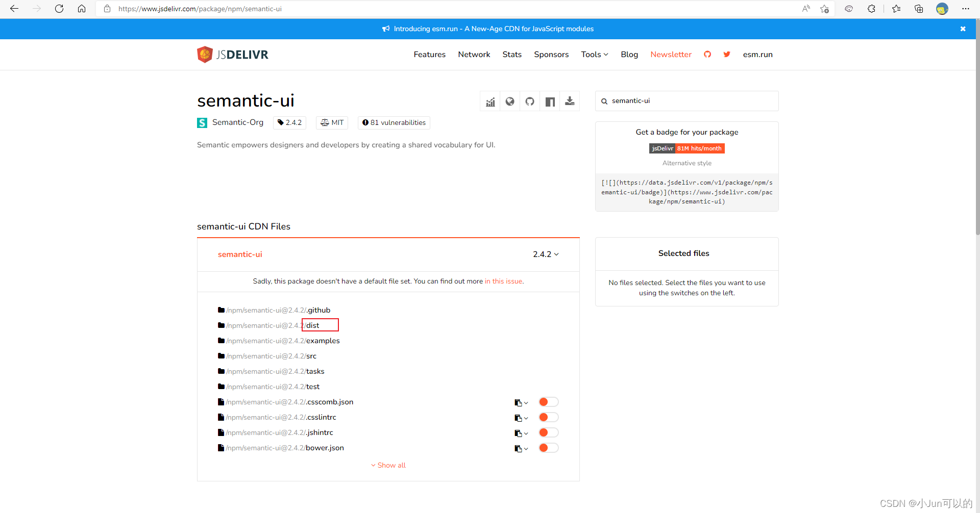
Task: Open browser profile avatar
Action: click(x=942, y=9)
